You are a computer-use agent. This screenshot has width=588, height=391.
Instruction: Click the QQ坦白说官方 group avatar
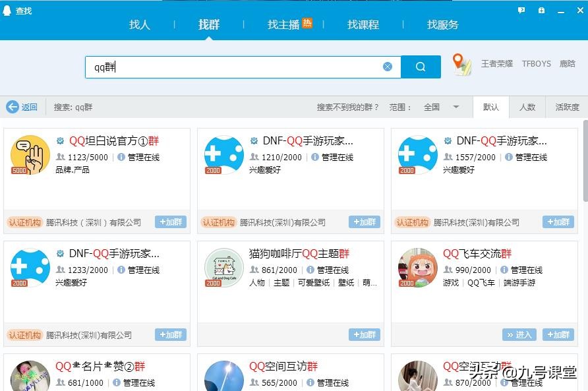[x=30, y=155]
